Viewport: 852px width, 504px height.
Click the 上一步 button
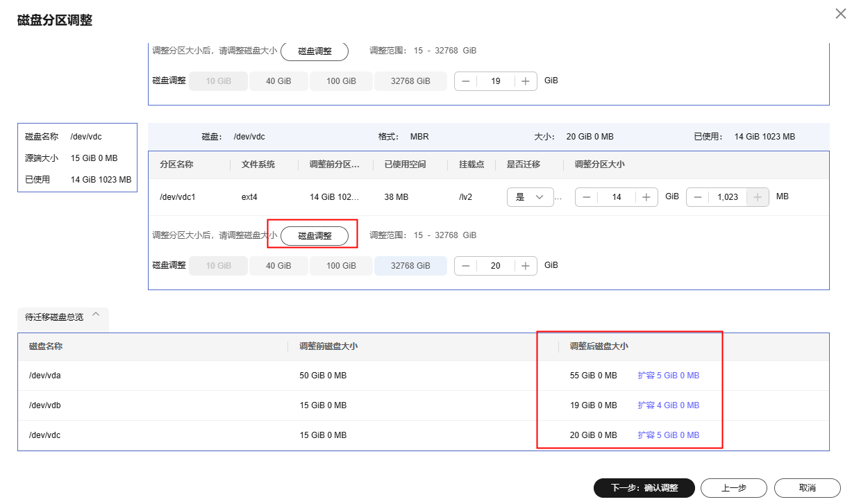734,488
